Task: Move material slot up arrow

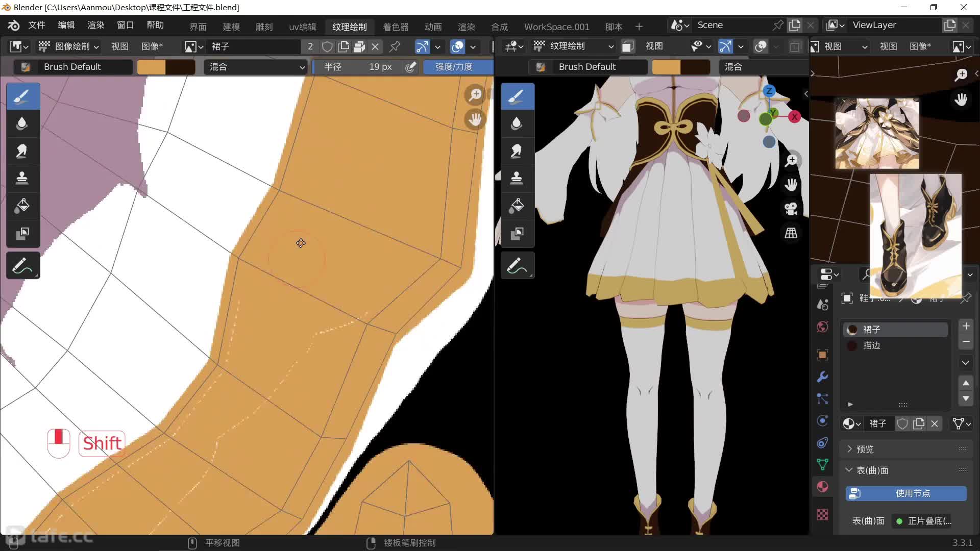Action: point(966,383)
